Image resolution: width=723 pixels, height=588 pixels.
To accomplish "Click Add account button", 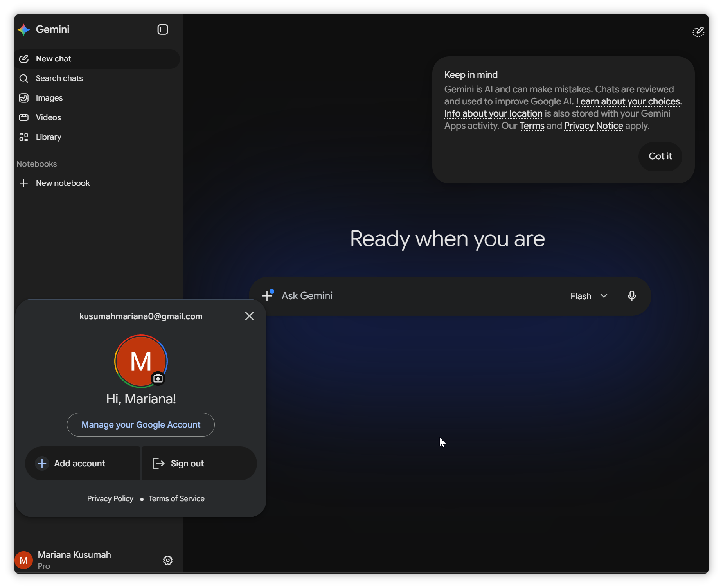I will point(83,463).
